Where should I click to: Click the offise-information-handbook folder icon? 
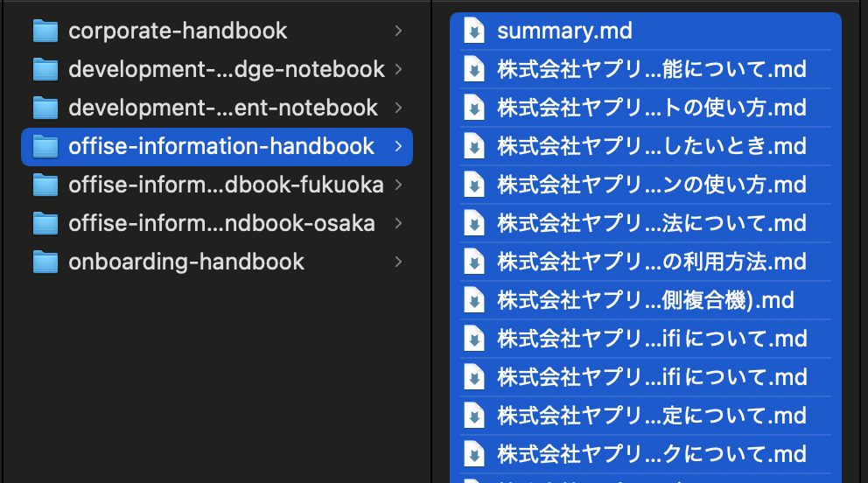click(x=45, y=147)
